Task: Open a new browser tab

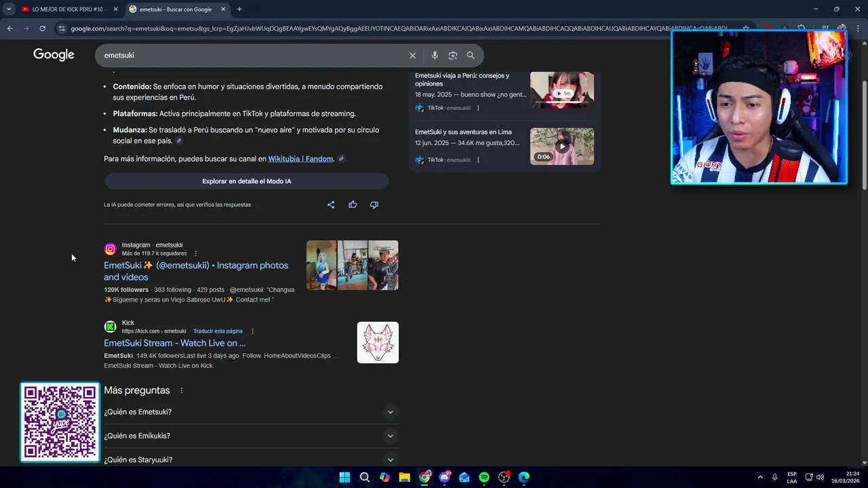Action: point(239,9)
